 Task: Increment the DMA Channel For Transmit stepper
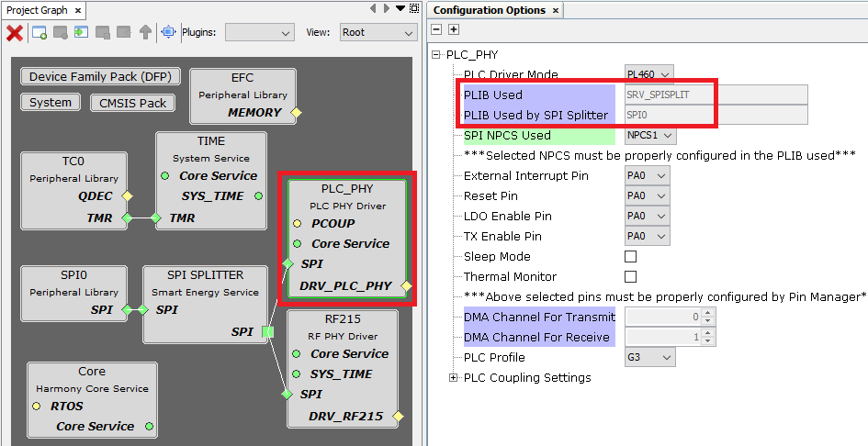coord(710,312)
